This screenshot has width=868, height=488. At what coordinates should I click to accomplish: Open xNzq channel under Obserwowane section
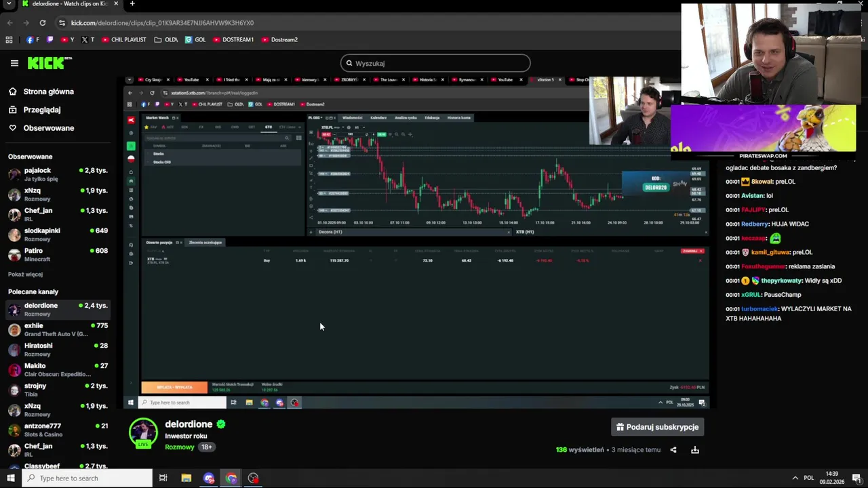[58, 195]
